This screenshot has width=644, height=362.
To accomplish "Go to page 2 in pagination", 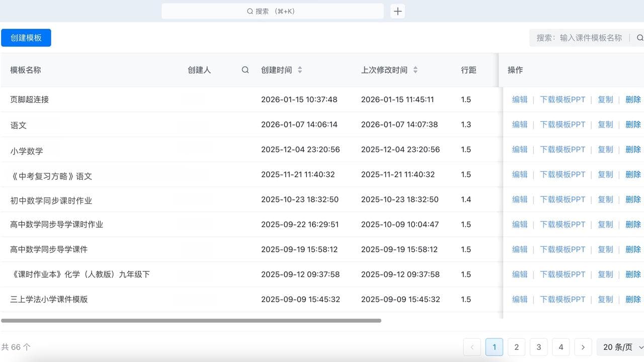I will coord(516,347).
